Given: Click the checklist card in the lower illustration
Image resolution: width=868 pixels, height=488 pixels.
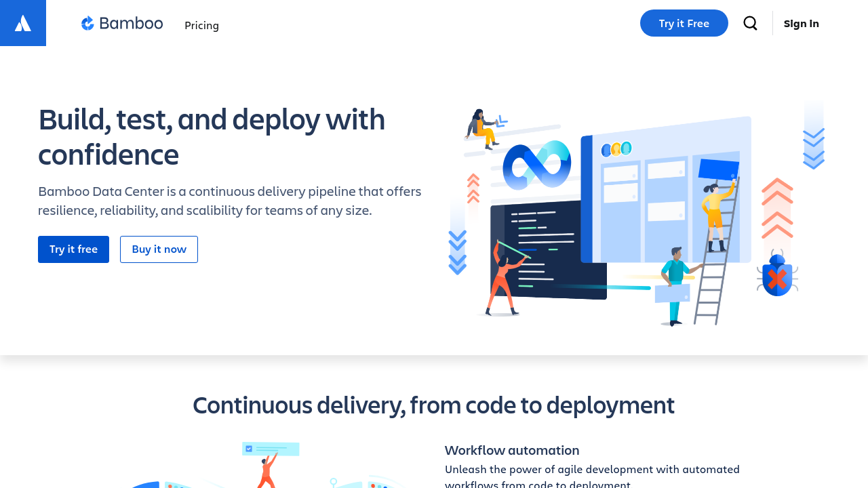Looking at the screenshot, I should pos(271,449).
